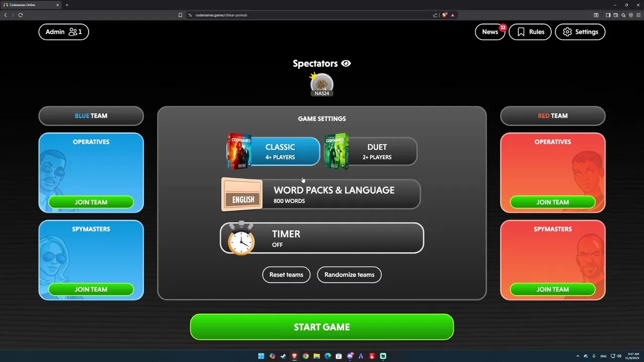Open Windows Start menu
Image resolution: width=644 pixels, height=362 pixels.
[x=261, y=356]
